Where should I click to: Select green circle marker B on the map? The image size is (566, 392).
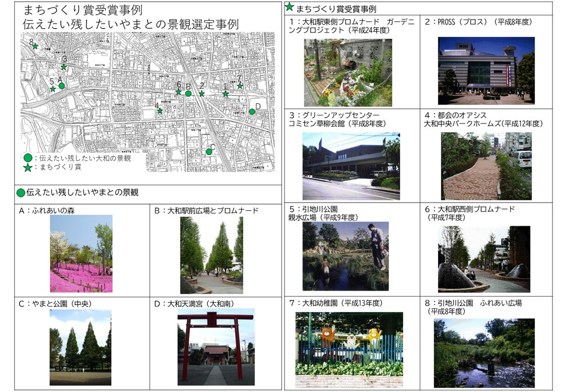click(x=188, y=93)
